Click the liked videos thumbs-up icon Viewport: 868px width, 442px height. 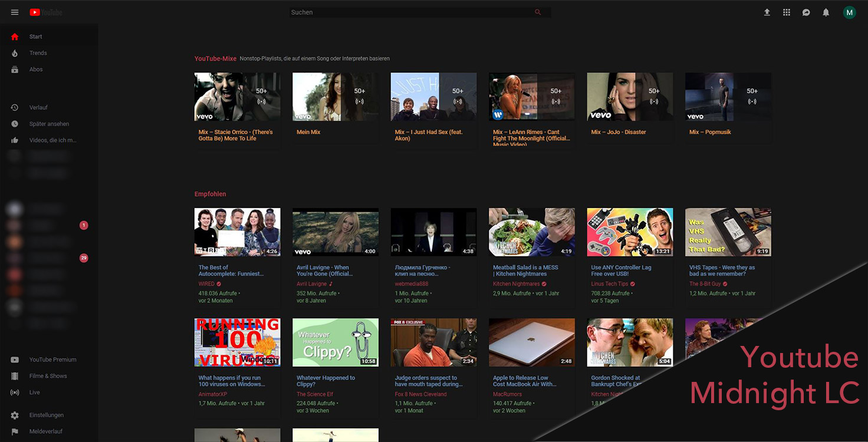tap(15, 140)
